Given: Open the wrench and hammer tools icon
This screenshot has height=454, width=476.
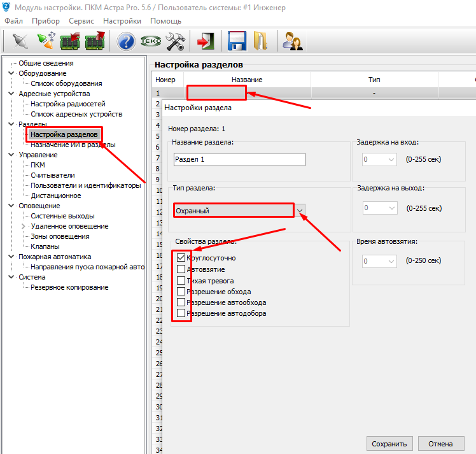Looking at the screenshot, I should (175, 42).
